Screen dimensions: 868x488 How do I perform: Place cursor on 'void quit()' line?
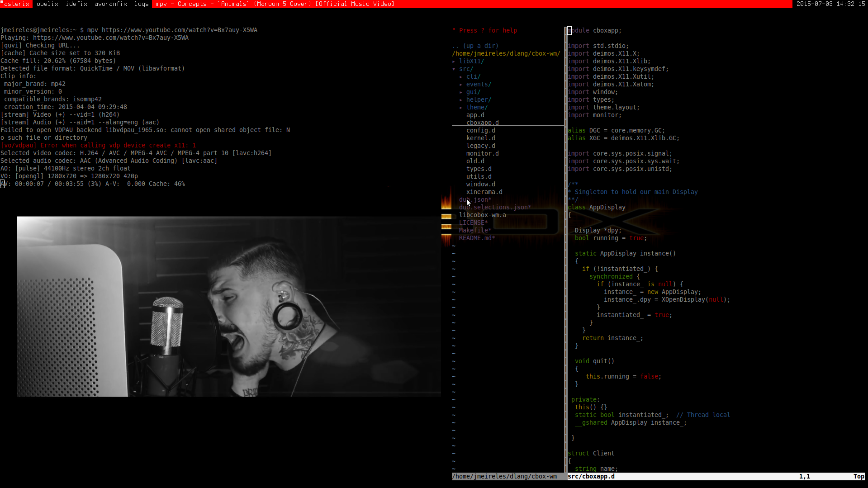595,361
